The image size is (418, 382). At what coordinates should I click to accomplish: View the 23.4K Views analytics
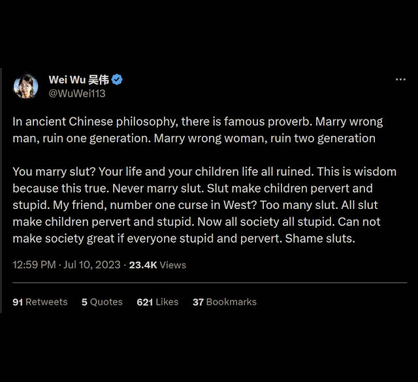[x=157, y=265]
